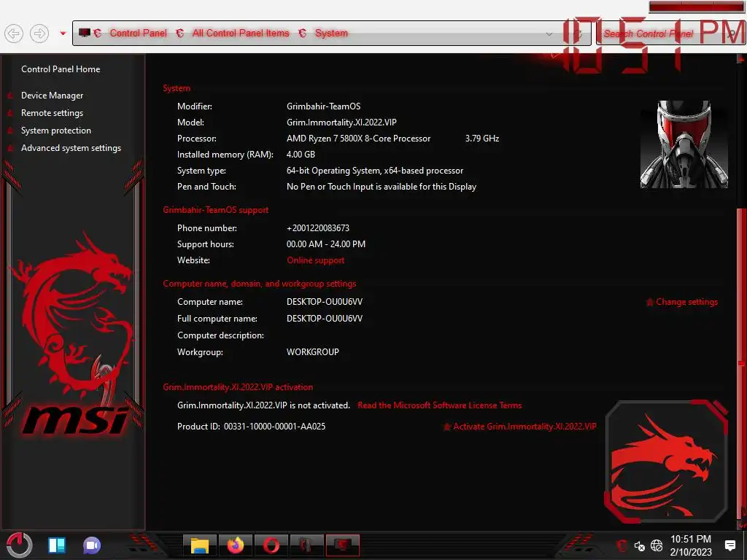Switch to the active System window taskbar button

tap(343, 545)
